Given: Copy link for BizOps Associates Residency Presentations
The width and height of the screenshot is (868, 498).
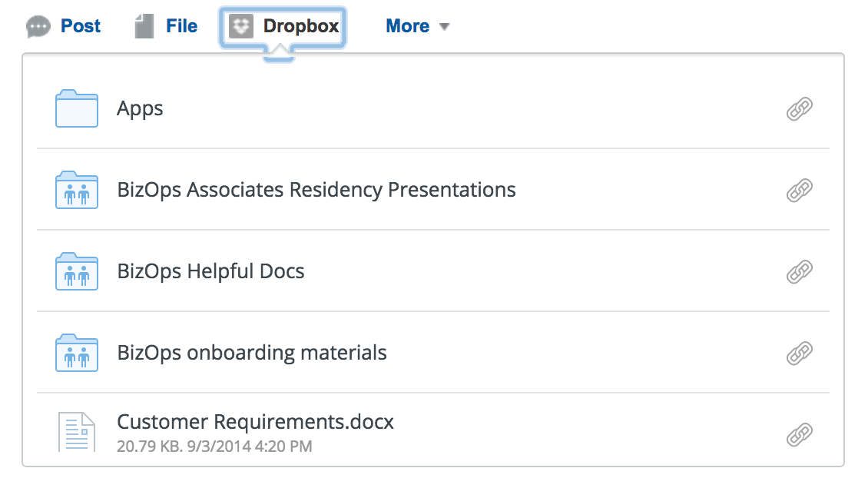Looking at the screenshot, I should click(x=800, y=190).
